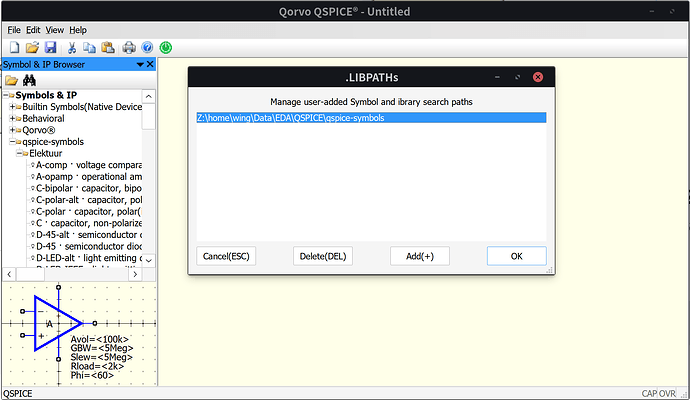This screenshot has height=400, width=690.
Task: Click Cancel(ESC) button
Action: [x=226, y=256]
